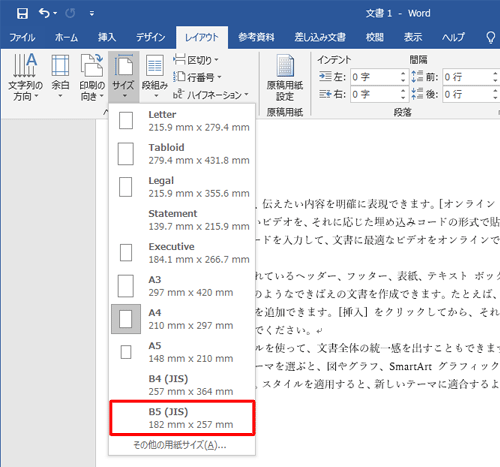Open 印刷の向き orientation menu

(x=92, y=77)
